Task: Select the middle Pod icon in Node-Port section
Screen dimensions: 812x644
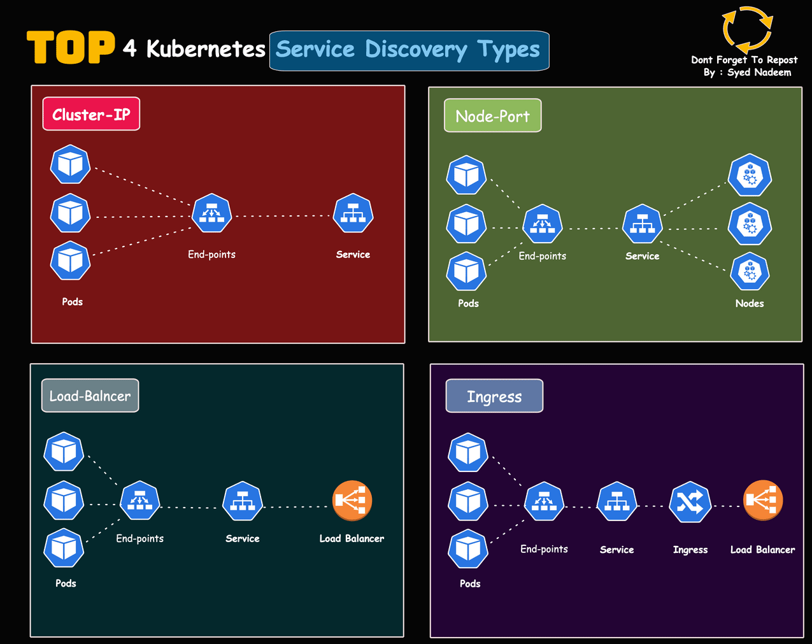Action: (x=466, y=225)
